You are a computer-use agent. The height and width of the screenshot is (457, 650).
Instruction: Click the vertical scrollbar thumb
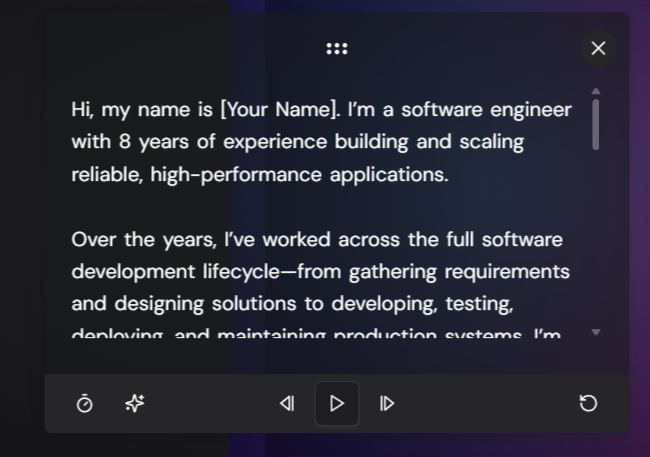[x=596, y=124]
